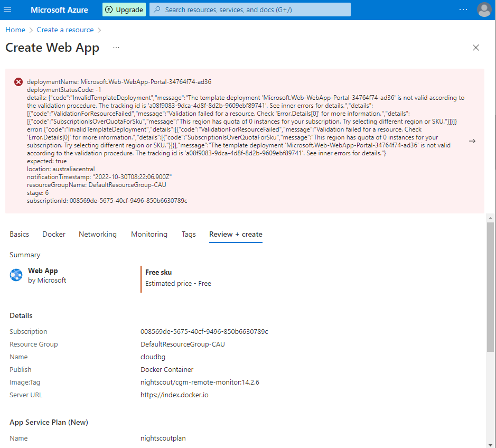Select the Tags tab
Image resolution: width=496 pixels, height=448 pixels.
click(x=189, y=234)
